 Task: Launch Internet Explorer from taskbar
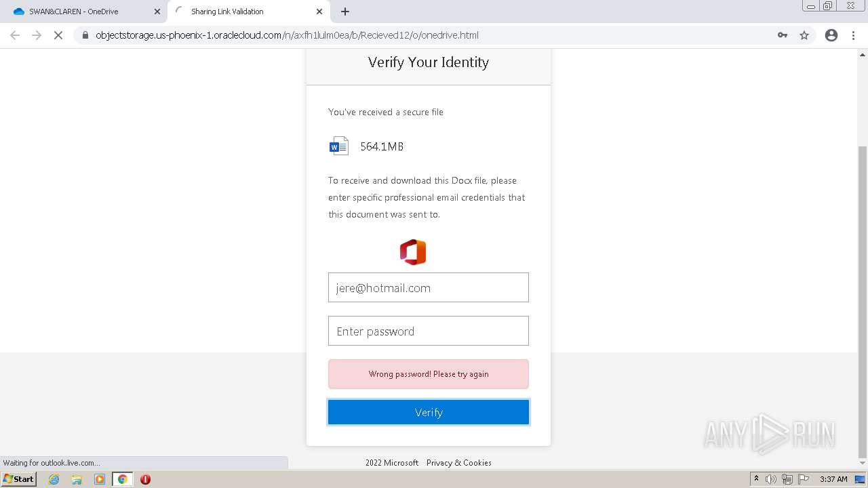coord(54,479)
